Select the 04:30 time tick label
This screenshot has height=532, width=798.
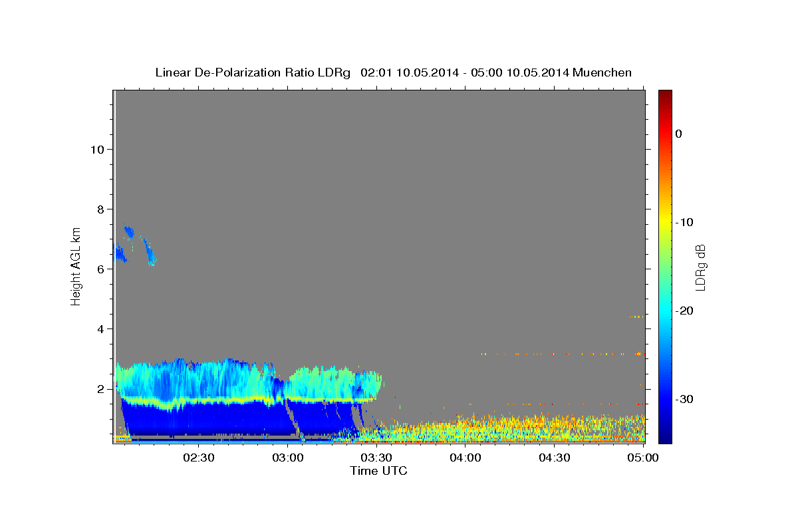pyautogui.click(x=554, y=458)
